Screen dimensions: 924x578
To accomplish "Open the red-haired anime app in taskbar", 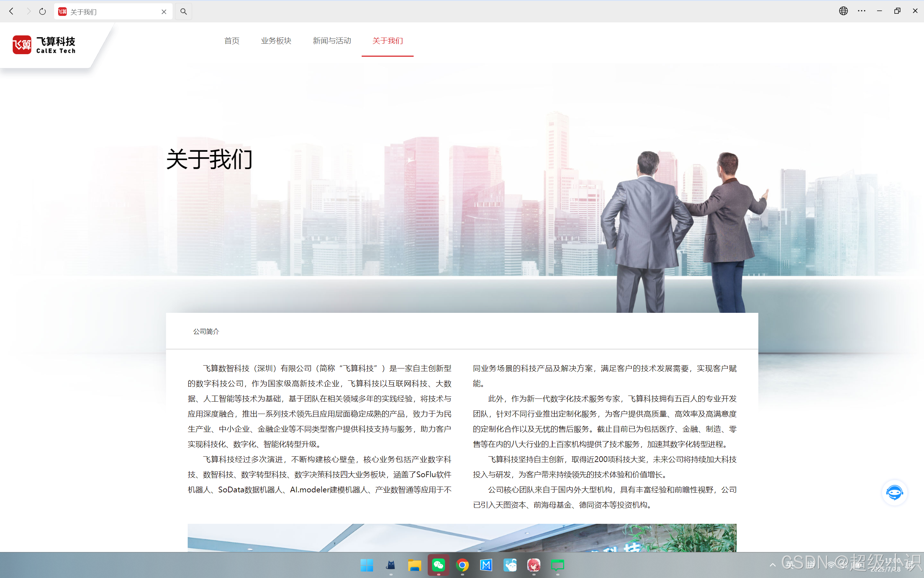I will (534, 565).
